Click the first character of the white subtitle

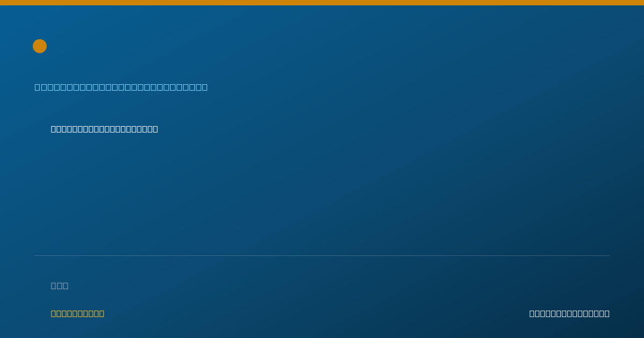tap(54, 129)
